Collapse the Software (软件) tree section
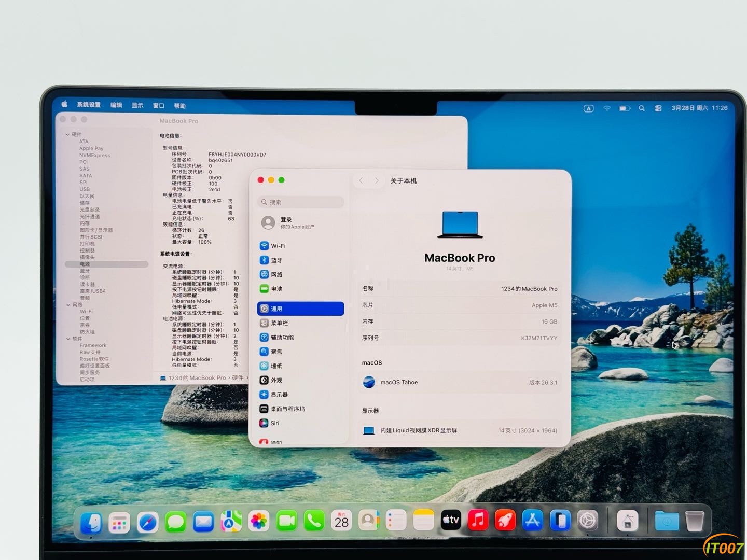The image size is (747, 560). 67,339
